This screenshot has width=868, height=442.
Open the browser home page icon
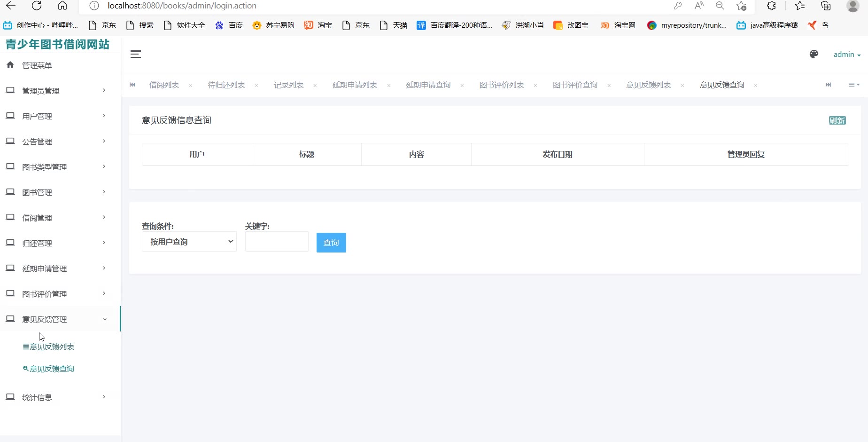pyautogui.click(x=62, y=6)
